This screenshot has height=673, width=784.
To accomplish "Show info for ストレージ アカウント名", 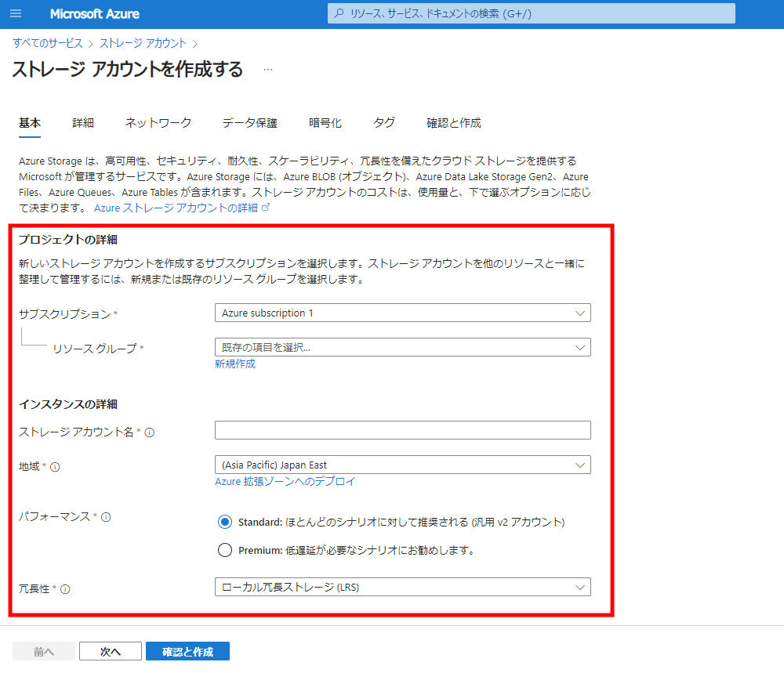I will click(150, 432).
